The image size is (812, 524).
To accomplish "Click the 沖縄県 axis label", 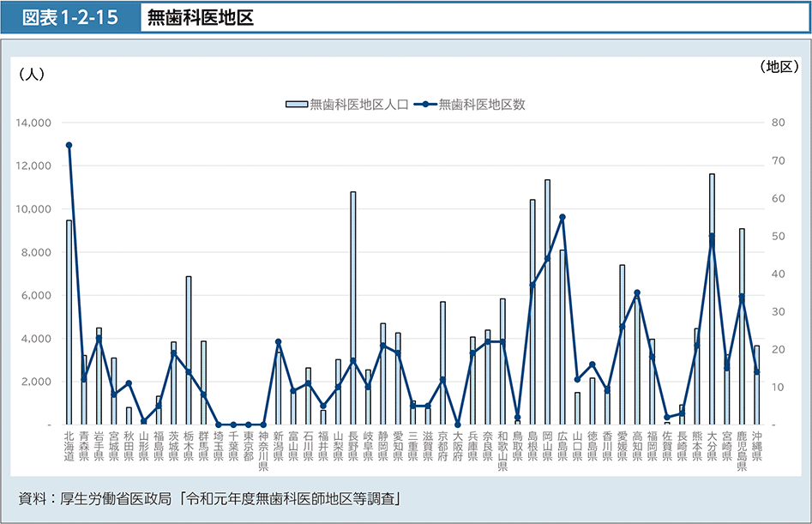I will click(756, 447).
